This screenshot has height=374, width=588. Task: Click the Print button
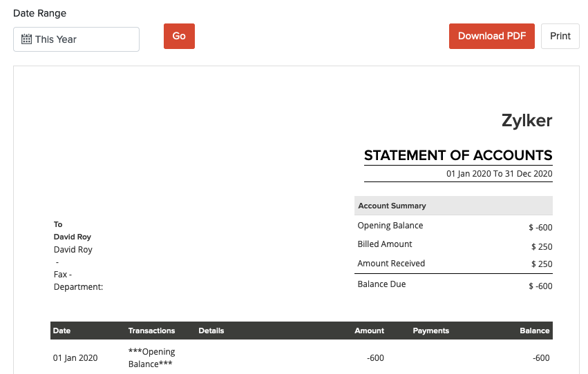click(560, 36)
